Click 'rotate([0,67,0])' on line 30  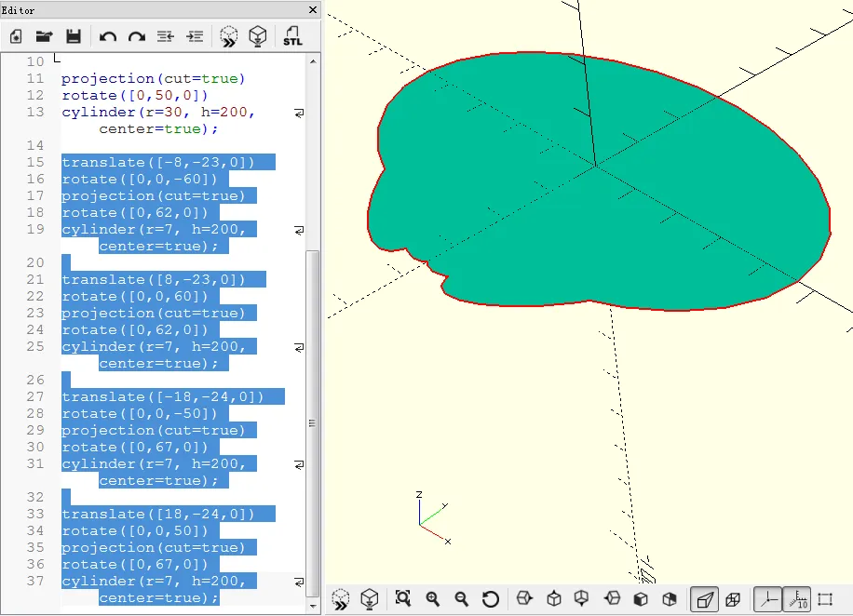click(x=135, y=447)
